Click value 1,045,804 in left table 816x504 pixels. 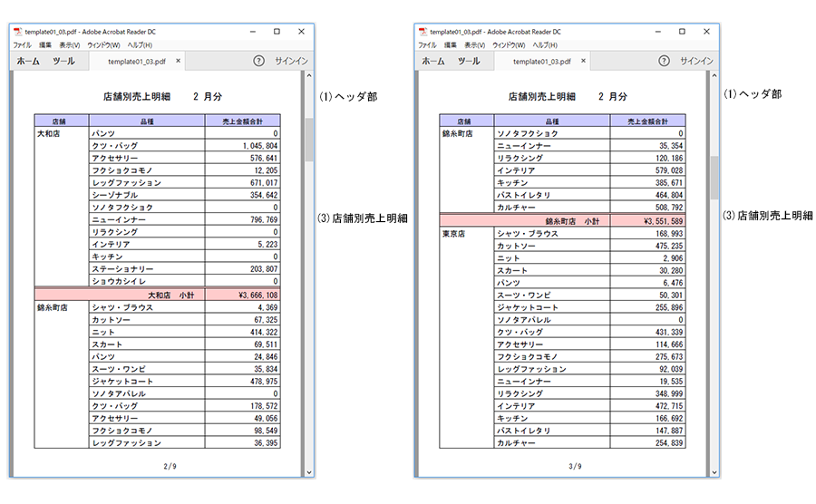click(x=260, y=146)
